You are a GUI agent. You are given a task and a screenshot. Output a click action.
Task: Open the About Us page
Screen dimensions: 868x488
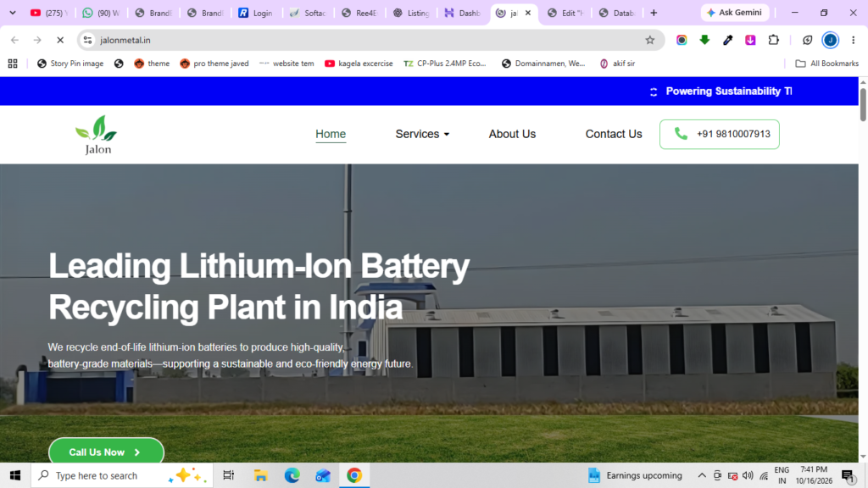click(512, 134)
